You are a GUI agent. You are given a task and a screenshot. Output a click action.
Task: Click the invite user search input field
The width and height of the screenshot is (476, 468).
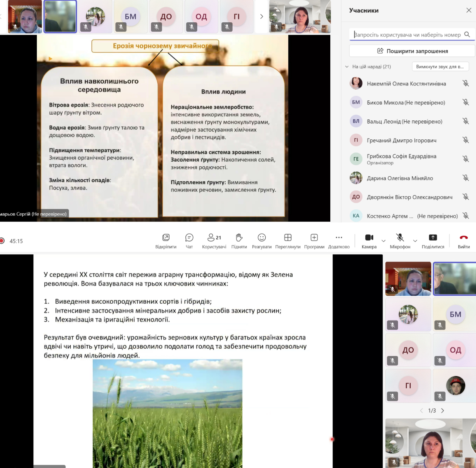[x=407, y=35]
